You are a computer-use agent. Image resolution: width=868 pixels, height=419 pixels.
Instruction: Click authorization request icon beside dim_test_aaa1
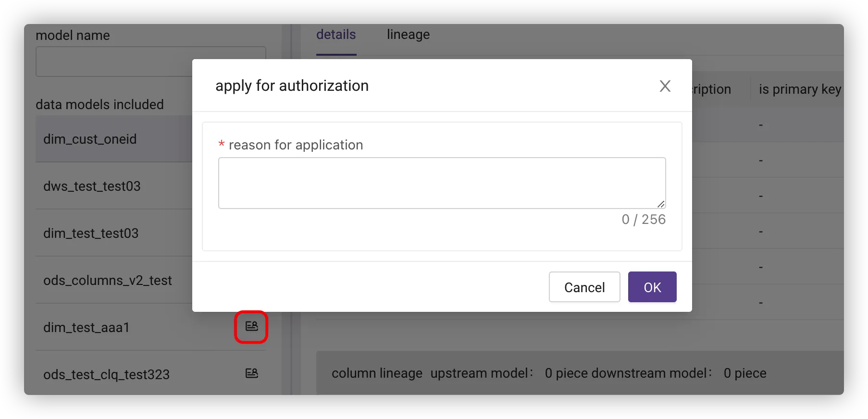251,327
